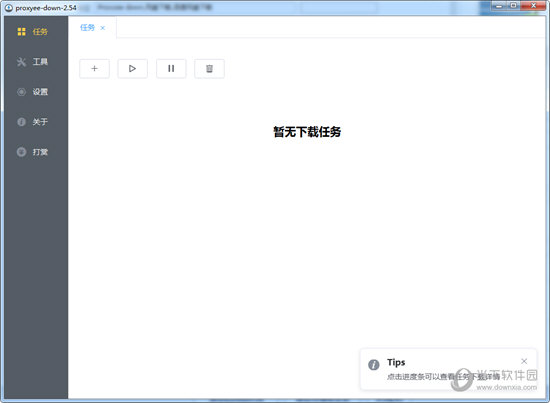Viewport: 550px width, 403px height.
Task: Click the info icon beside 关于
Action: point(21,122)
